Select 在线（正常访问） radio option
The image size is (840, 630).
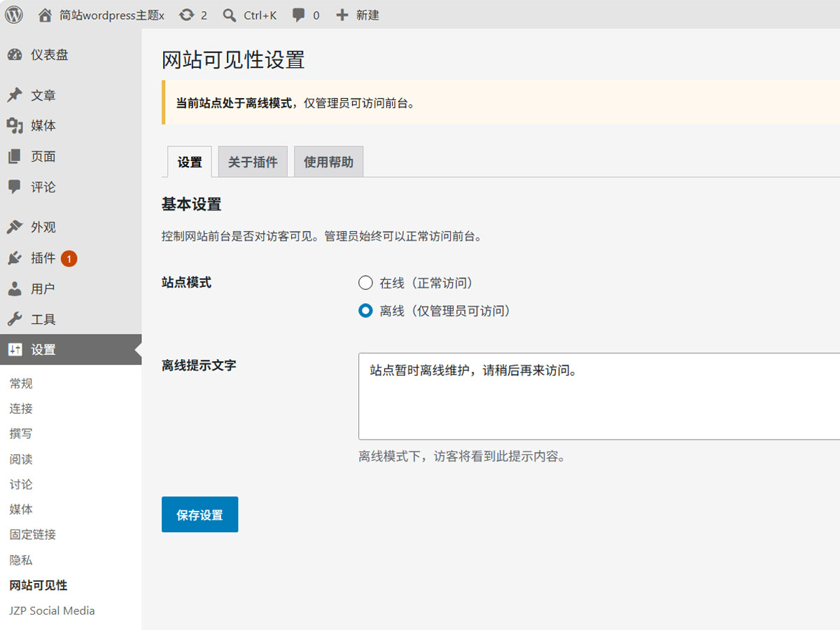click(365, 283)
